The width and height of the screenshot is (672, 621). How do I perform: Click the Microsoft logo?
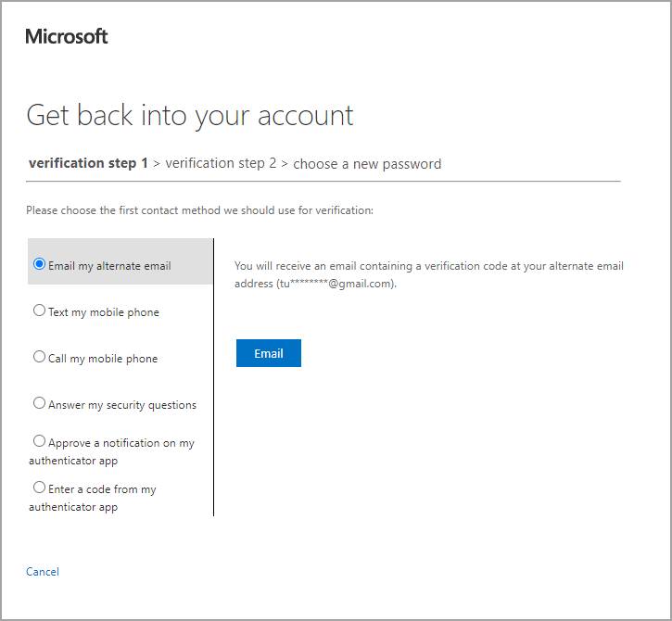[67, 36]
